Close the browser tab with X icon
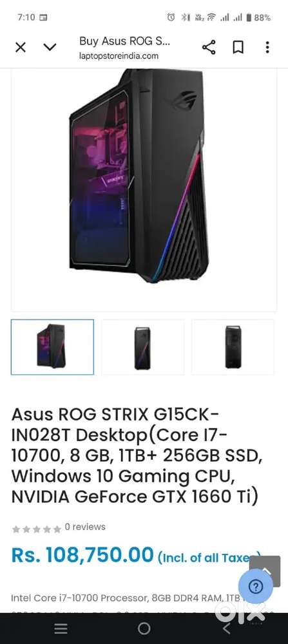The image size is (288, 644). (21, 48)
